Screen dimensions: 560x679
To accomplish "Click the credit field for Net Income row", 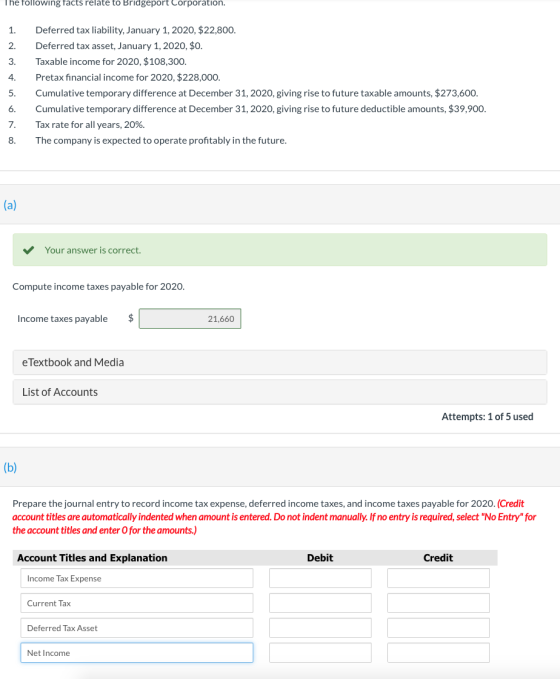I will [x=438, y=653].
